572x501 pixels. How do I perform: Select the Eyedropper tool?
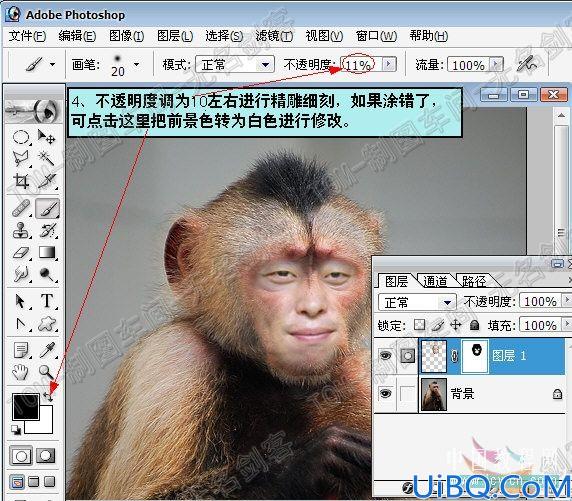[x=47, y=350]
